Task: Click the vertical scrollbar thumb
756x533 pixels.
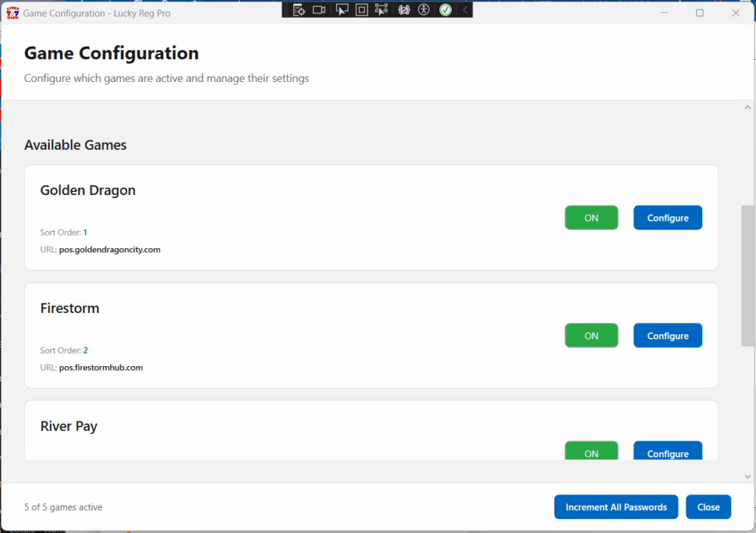Action: [x=747, y=275]
